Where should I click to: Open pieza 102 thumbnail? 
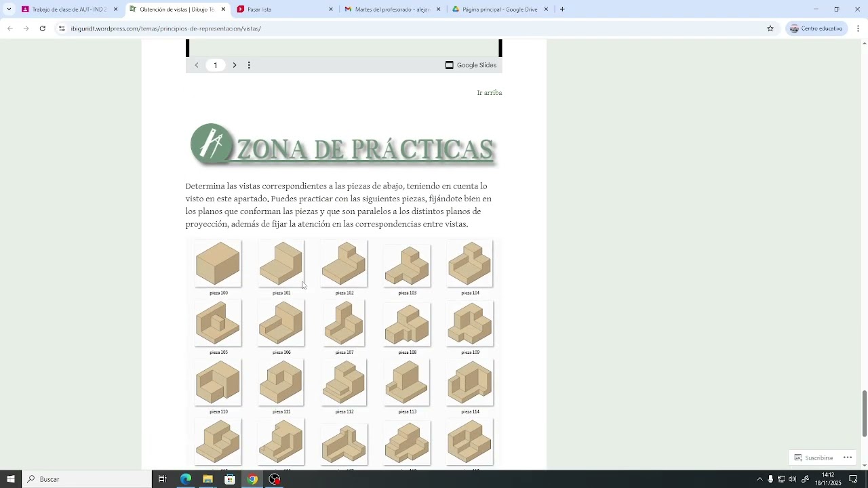pos(344,263)
